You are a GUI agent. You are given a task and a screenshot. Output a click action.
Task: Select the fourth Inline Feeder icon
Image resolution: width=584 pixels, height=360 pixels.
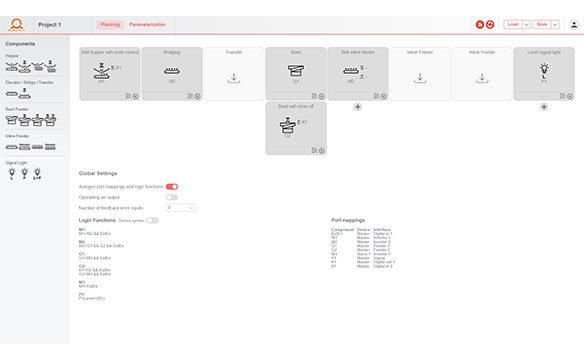click(x=50, y=147)
